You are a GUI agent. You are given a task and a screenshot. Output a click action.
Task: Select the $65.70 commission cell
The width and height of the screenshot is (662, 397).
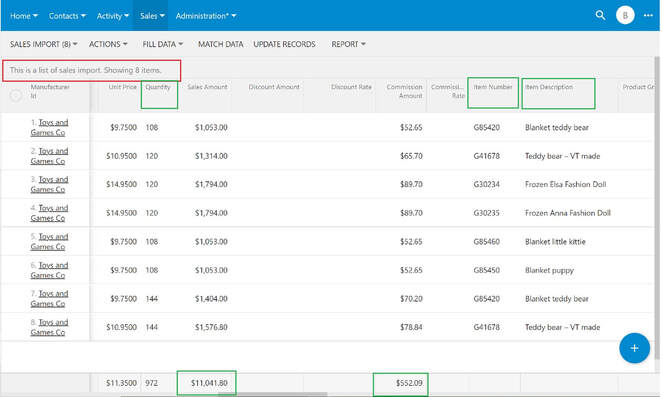coord(411,156)
